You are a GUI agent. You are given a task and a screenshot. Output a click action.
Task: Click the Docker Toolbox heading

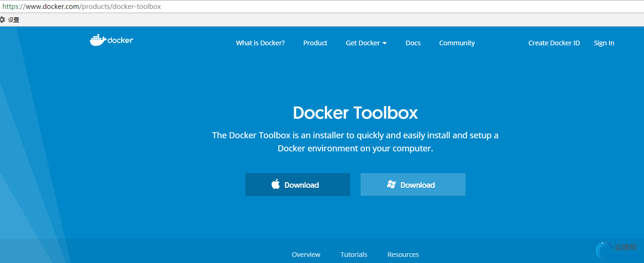click(x=355, y=113)
